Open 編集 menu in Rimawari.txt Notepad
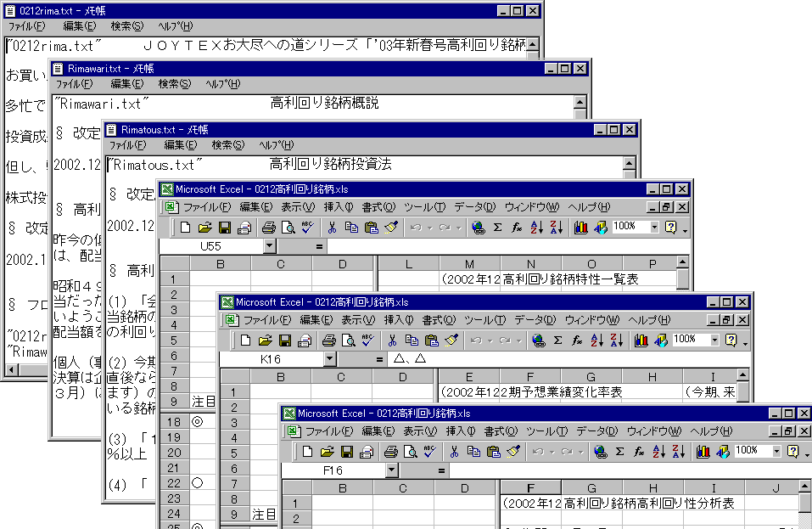Viewport: 812px width, 529px height. (x=127, y=84)
